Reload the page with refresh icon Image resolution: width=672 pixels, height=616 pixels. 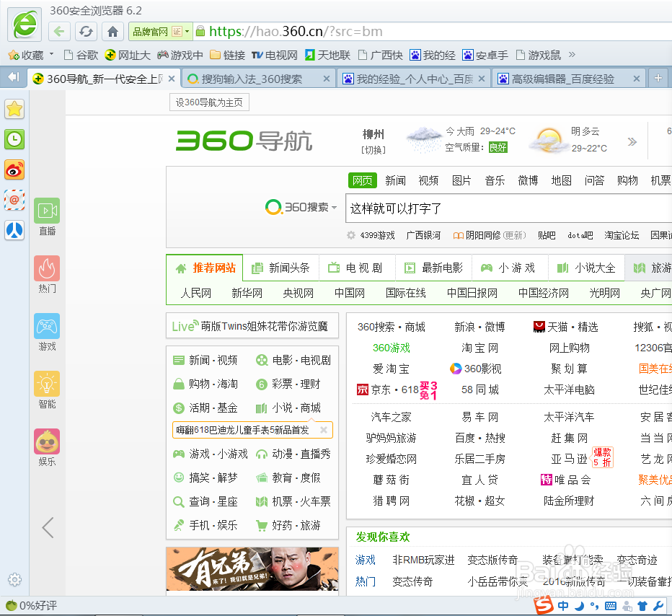[x=86, y=31]
